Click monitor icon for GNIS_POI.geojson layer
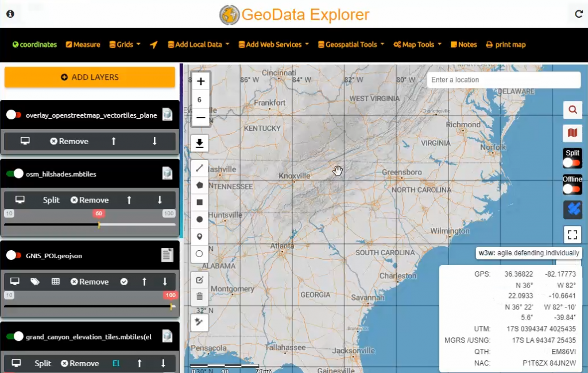The width and height of the screenshot is (588, 373). (x=14, y=282)
